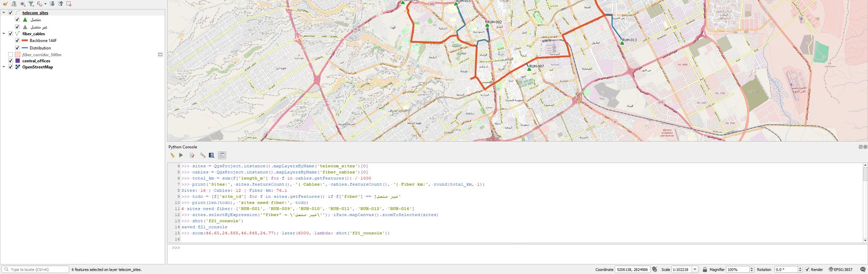
Task: Uncheck the Distribution legend class
Action: [x=17, y=48]
